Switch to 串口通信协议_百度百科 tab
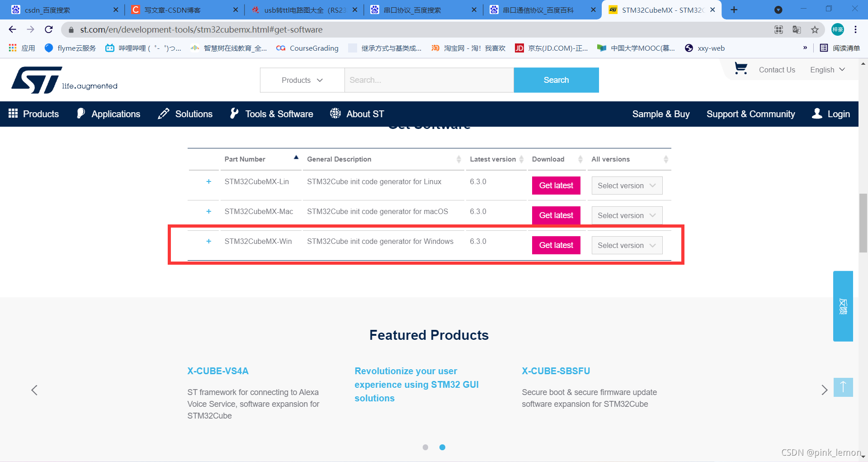Viewport: 868px width, 462px height. (542, 10)
